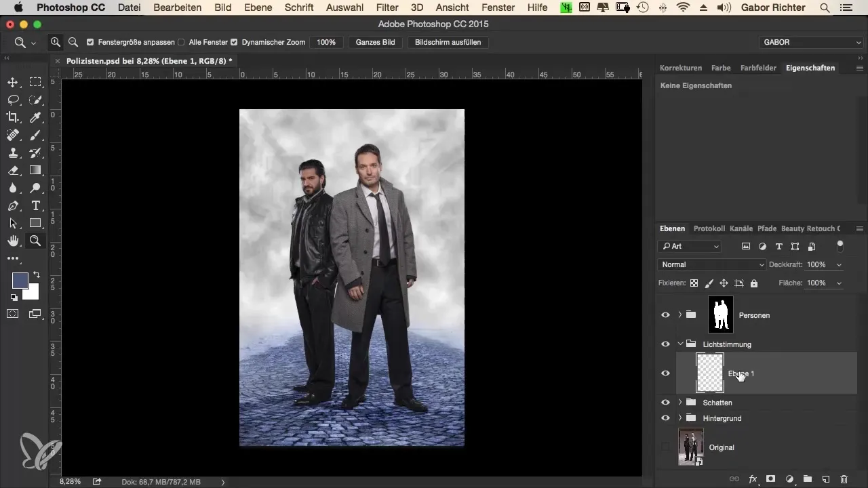Hide the Ebene 1 layer
Viewport: 868px width, 488px height.
point(665,373)
